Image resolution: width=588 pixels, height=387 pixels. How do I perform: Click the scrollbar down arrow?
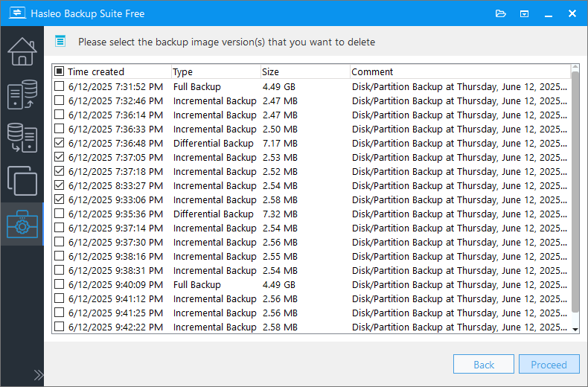pos(575,330)
